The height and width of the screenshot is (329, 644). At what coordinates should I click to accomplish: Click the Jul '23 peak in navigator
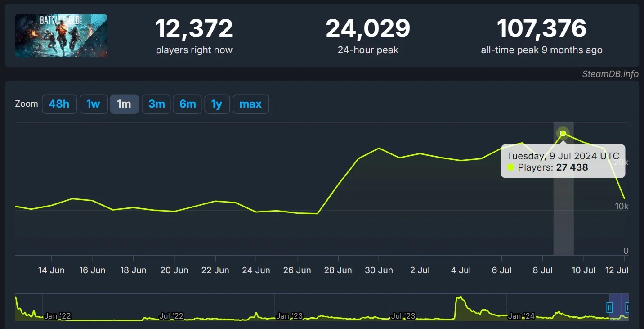[x=459, y=299]
